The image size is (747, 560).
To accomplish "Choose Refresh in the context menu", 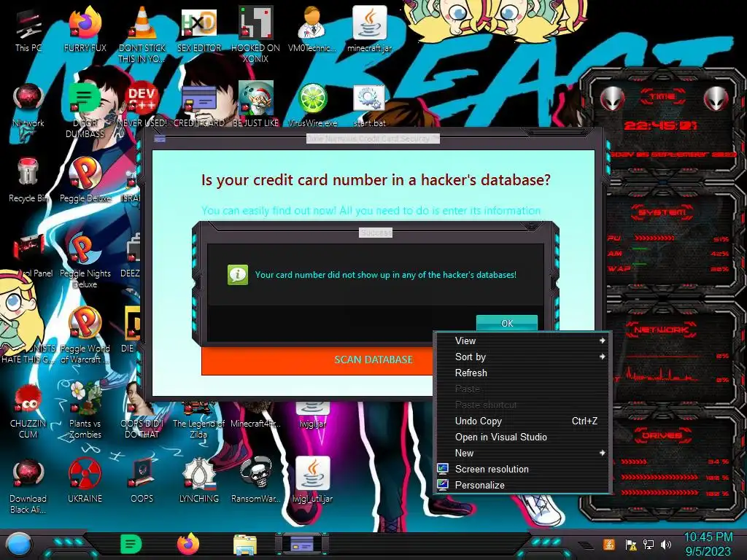I will coord(522,373).
